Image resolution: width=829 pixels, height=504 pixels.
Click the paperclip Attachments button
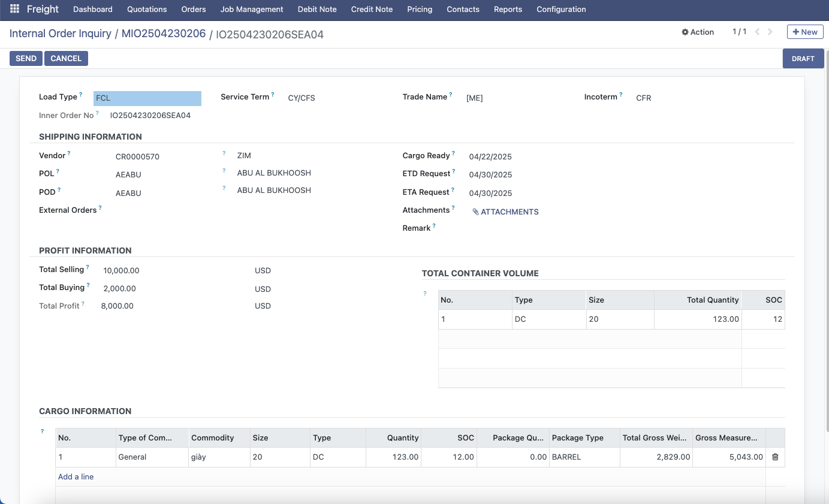[x=505, y=212]
